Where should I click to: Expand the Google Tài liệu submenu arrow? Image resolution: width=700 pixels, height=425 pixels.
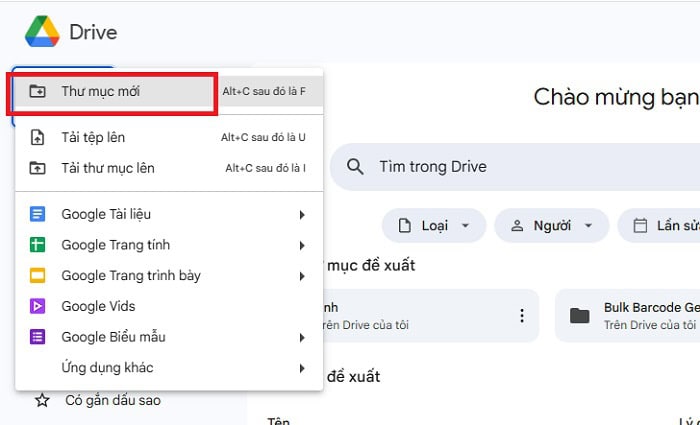[x=301, y=214]
